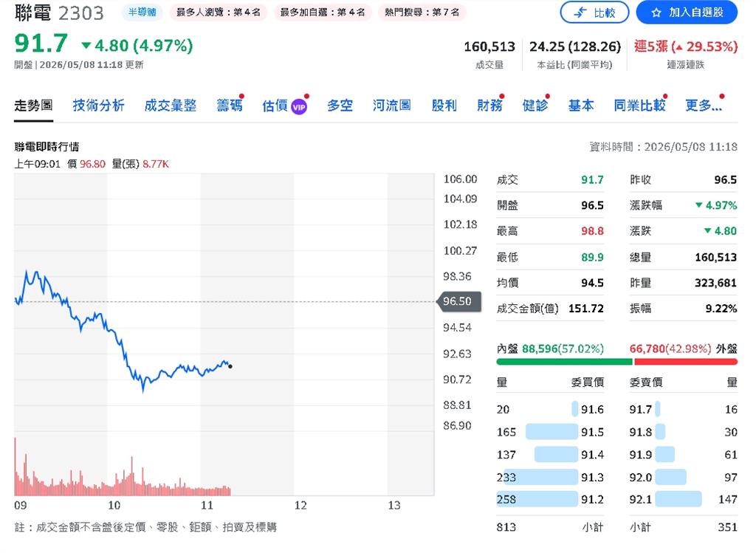756x553 pixels.
Task: Add stock with 加入自選股 button
Action: (687, 13)
